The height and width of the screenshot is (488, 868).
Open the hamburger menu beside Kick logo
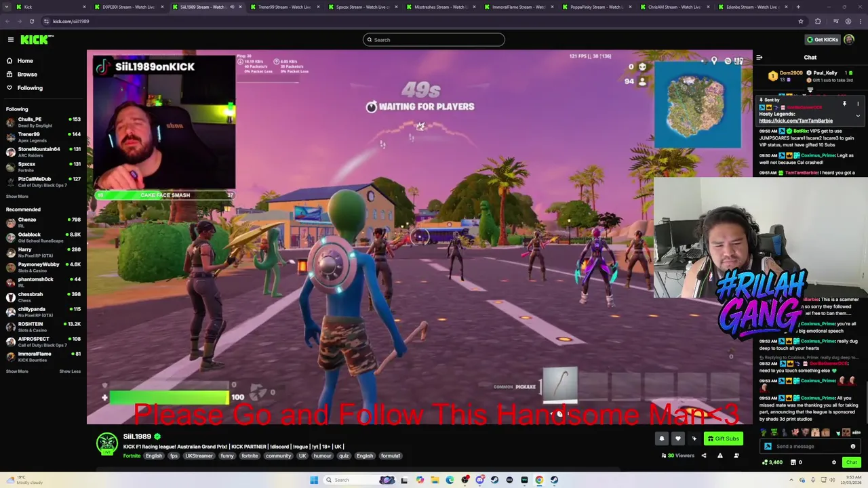pos(10,40)
